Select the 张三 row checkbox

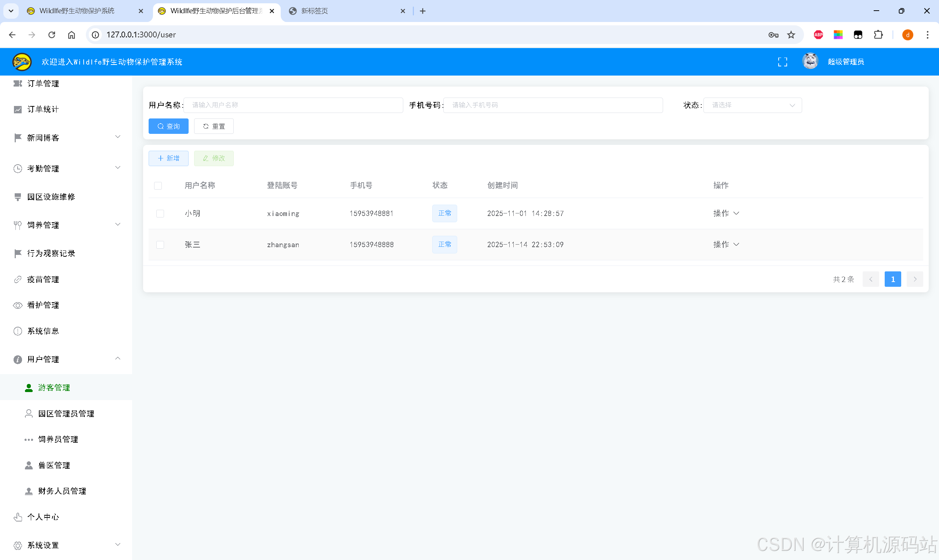click(160, 245)
